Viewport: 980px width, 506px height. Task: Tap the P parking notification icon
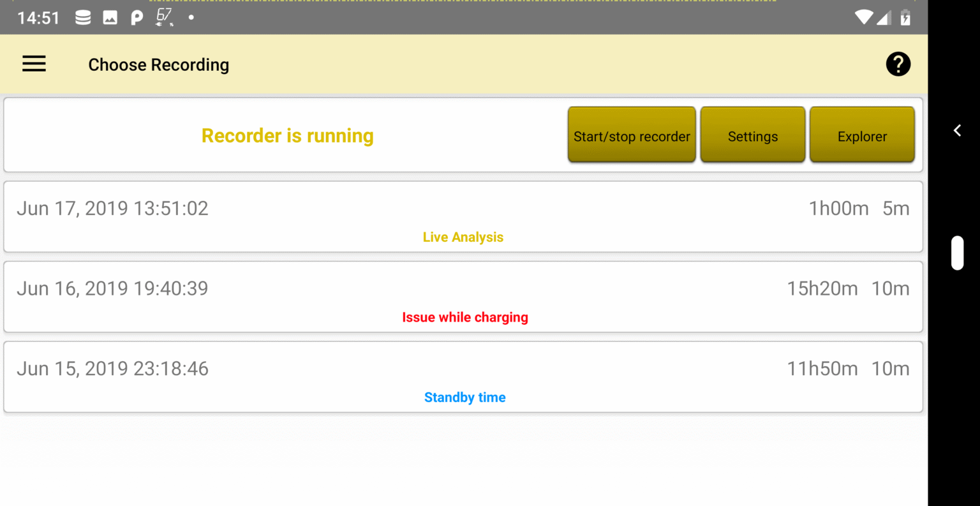(x=137, y=18)
